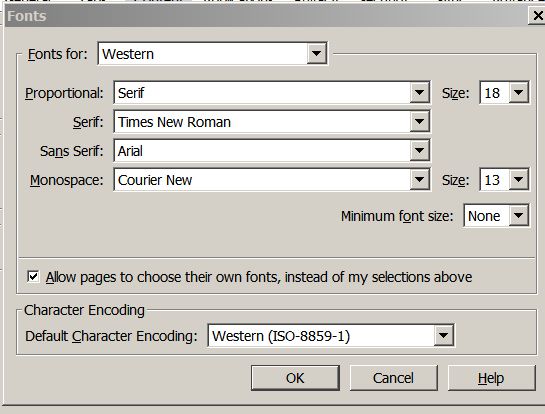Image resolution: width=545 pixels, height=414 pixels.
Task: Expand the Sans Serif font dropdown
Action: pyautogui.click(x=419, y=151)
